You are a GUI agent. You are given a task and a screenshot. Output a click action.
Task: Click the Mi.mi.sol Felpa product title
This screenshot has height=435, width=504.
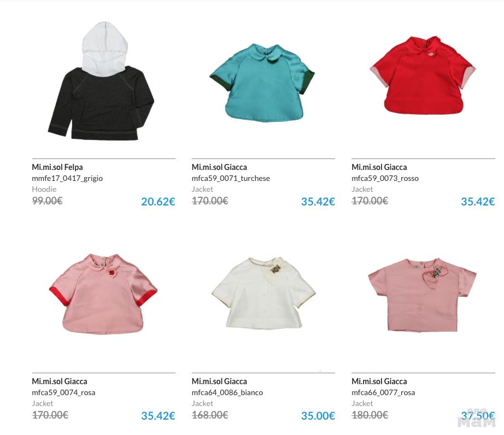coord(57,167)
